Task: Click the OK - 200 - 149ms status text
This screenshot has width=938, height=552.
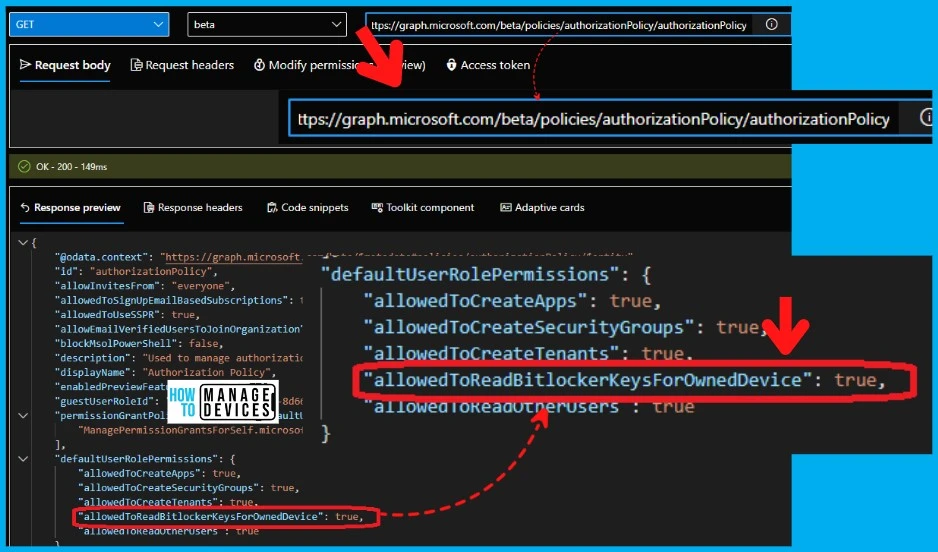Action: pyautogui.click(x=71, y=167)
